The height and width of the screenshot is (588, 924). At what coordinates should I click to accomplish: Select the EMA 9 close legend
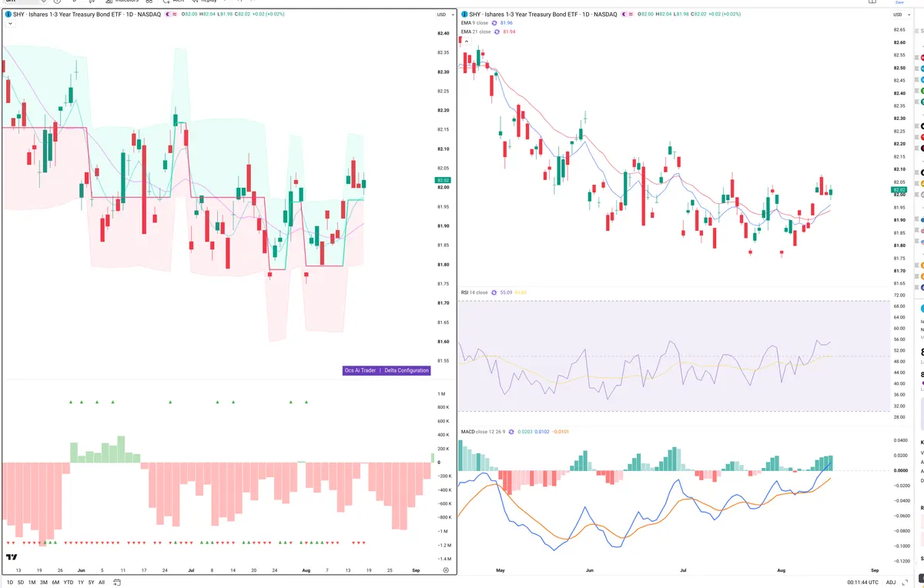tap(475, 23)
